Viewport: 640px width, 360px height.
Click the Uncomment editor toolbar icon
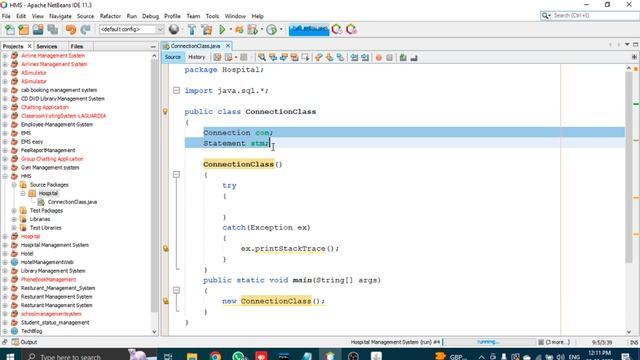[414, 58]
